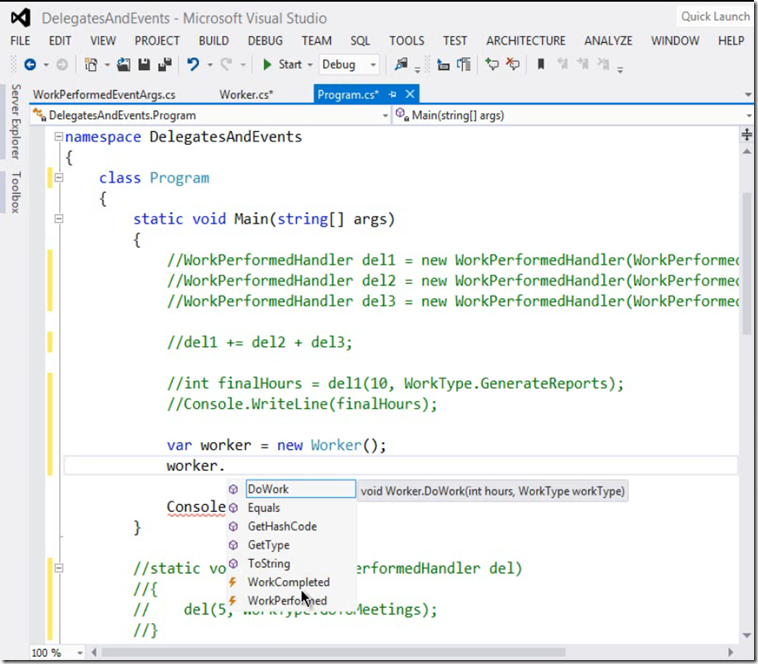The image size is (758, 664).
Task: Switch to the Worker.cs tab
Action: 246,95
